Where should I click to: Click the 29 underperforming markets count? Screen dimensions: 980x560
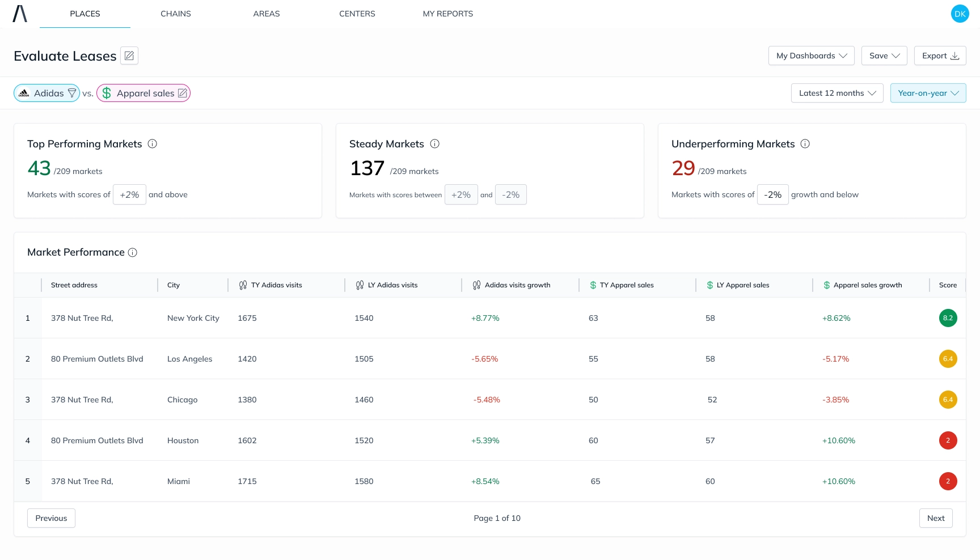click(683, 168)
